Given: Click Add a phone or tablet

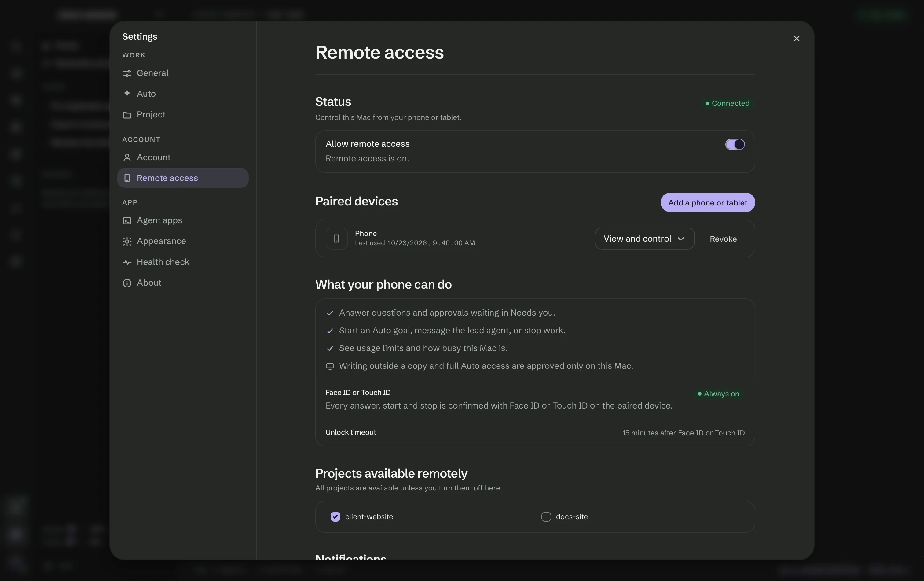Looking at the screenshot, I should click(708, 202).
